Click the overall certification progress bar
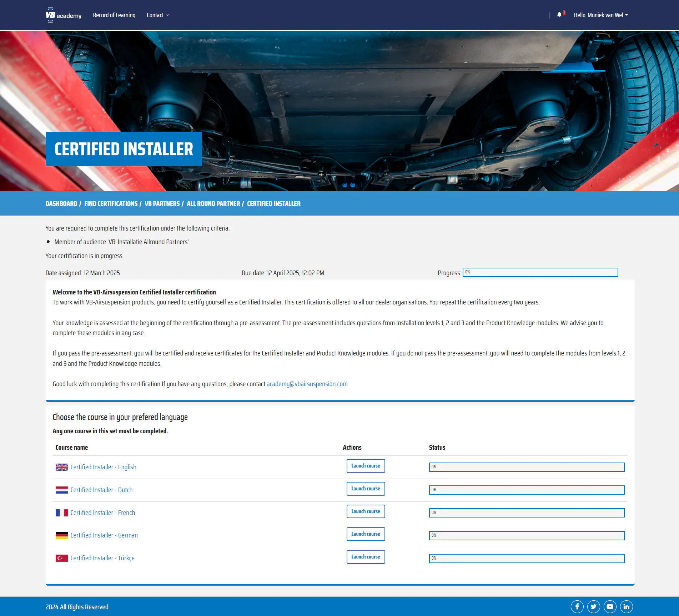This screenshot has width=679, height=616. [x=540, y=272]
